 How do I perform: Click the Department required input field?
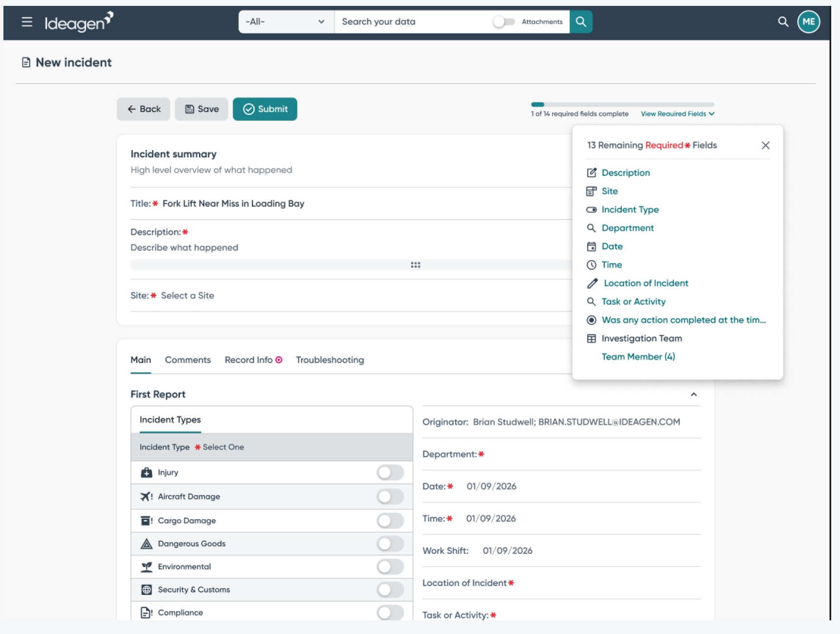coord(561,454)
